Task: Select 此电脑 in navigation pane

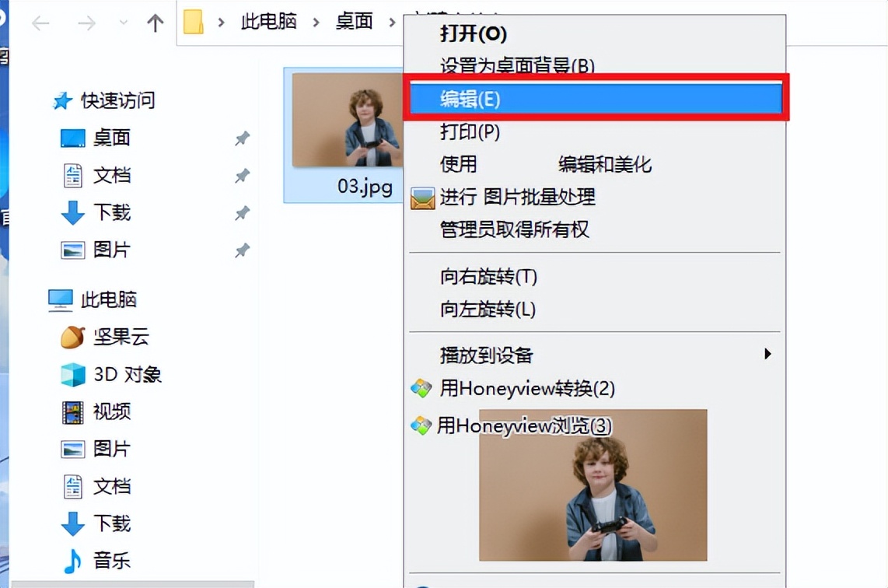Action: pos(109,299)
